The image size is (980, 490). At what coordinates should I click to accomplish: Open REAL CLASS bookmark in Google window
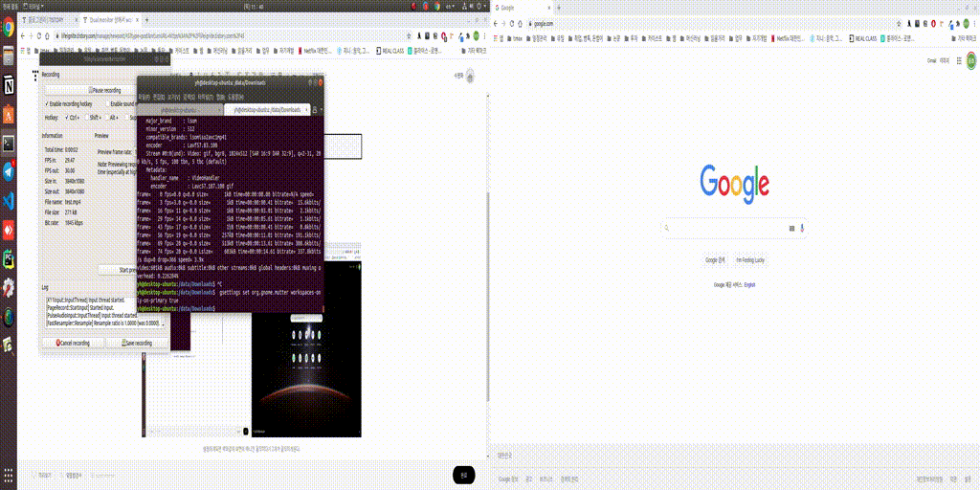862,38
